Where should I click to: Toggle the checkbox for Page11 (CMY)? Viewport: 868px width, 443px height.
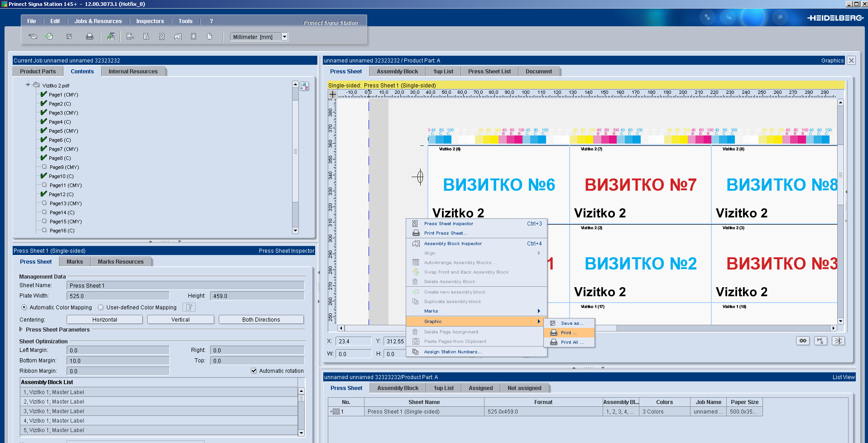44,185
